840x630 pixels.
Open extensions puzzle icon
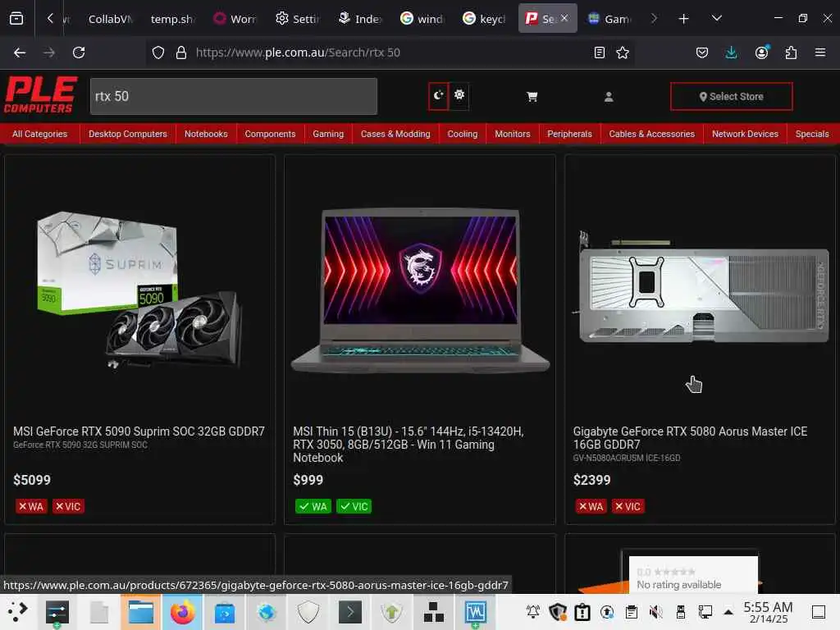(791, 52)
